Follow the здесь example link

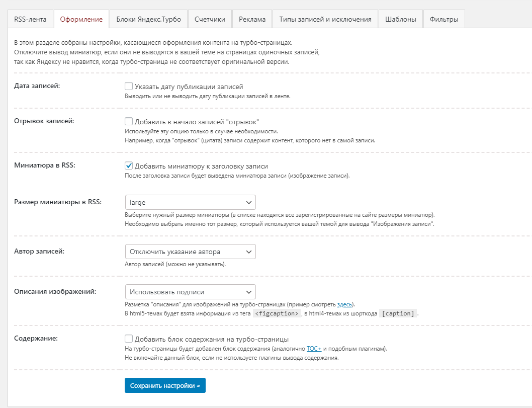tap(344, 305)
